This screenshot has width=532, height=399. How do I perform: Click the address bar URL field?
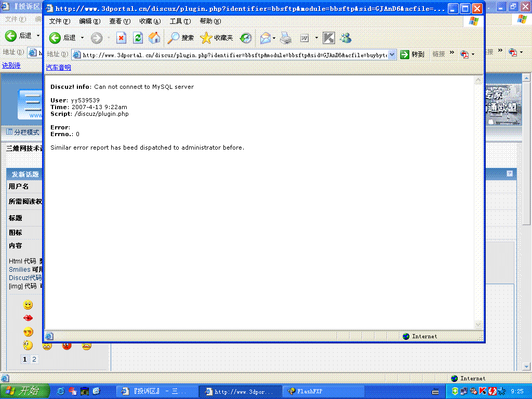[234, 55]
